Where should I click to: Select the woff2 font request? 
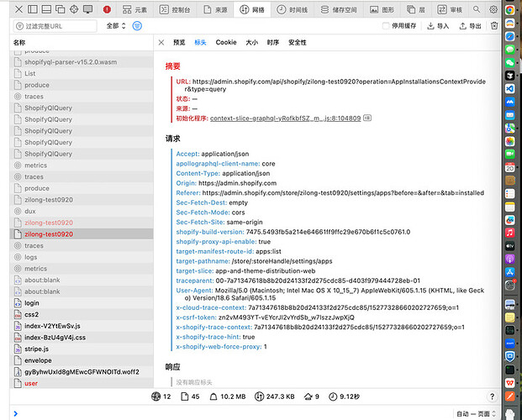tap(82, 372)
